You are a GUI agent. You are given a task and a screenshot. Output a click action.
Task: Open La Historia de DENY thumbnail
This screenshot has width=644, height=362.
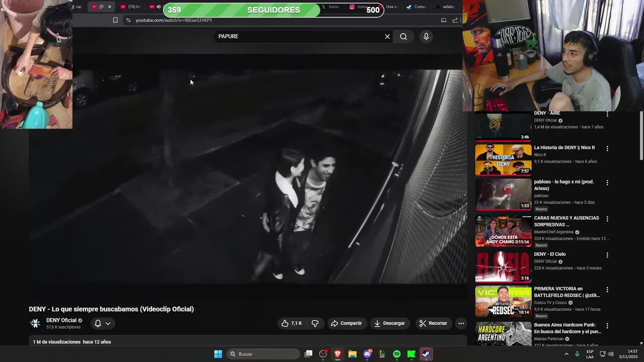click(503, 160)
